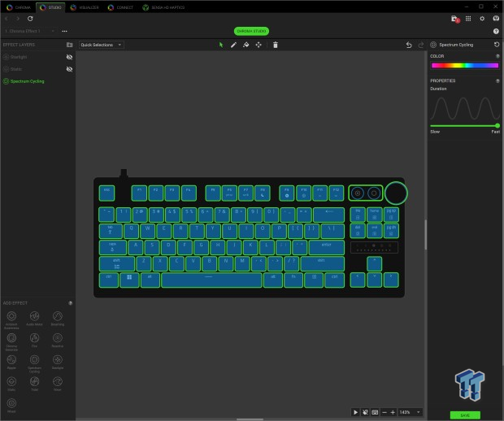Viewport: 504px width, 421px height.
Task: Add Wheel effect
Action: 11,406
